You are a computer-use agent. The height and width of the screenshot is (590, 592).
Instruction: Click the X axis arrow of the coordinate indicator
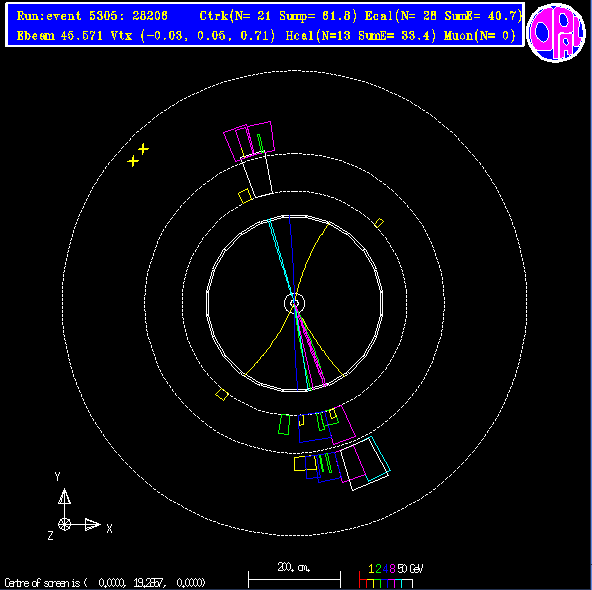pyautogui.click(x=92, y=524)
